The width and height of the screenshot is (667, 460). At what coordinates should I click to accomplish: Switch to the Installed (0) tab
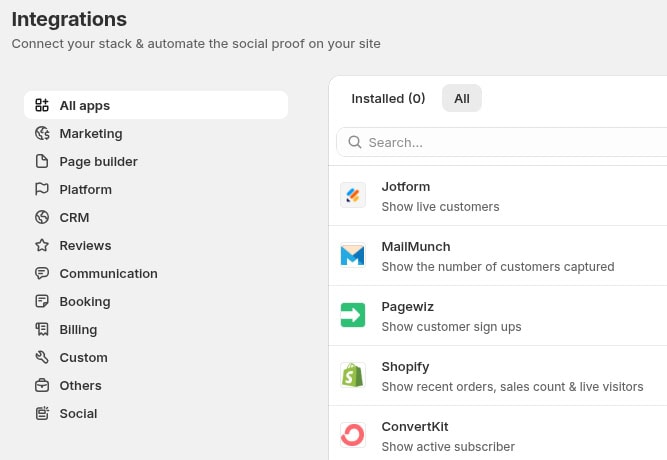click(x=388, y=98)
